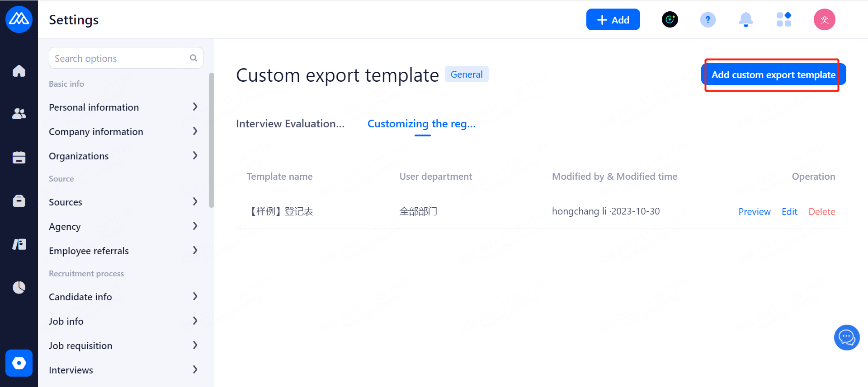868x387 pixels.
Task: Open the briefcase jobs icon in sidebar
Action: pyautogui.click(x=19, y=200)
